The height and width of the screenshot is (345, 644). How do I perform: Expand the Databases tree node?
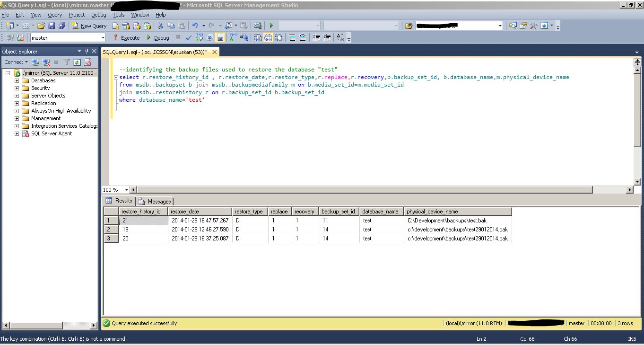[17, 80]
